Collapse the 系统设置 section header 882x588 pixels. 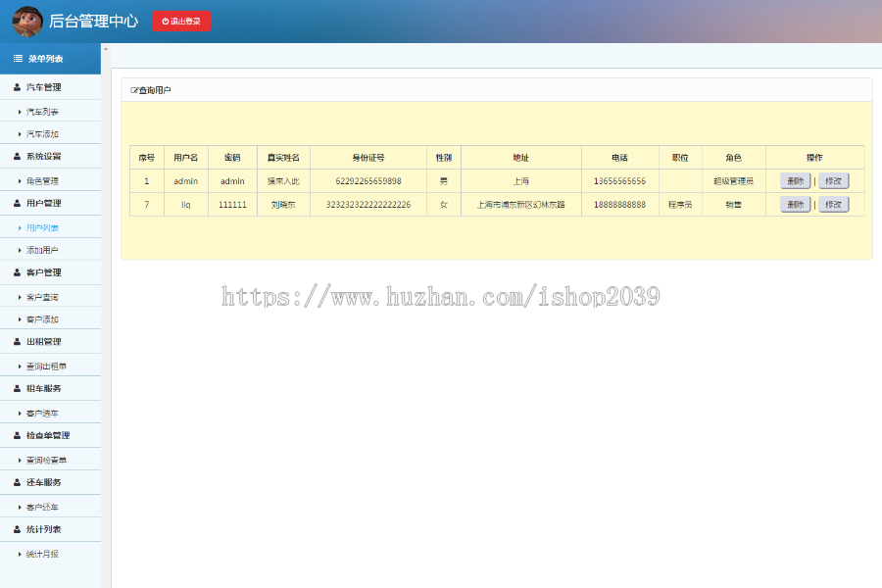(50, 157)
